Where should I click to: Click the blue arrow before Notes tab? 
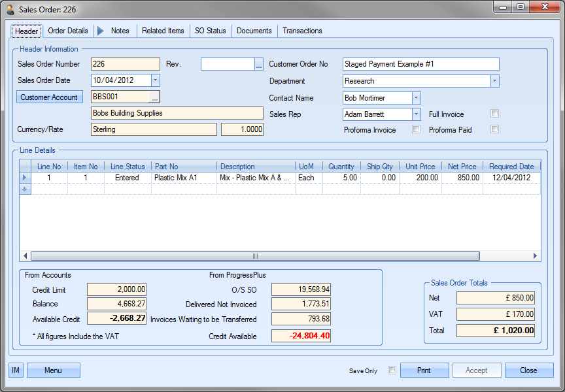pos(101,31)
